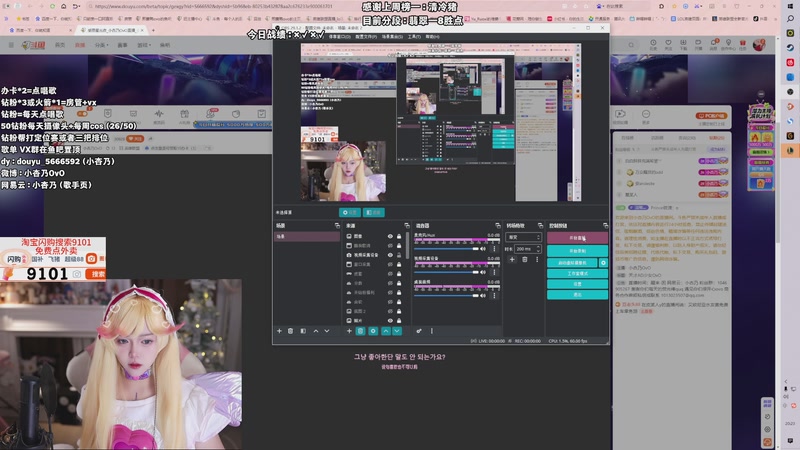Image resolution: width=800 pixels, height=450 pixels.
Task: Adjust 桌面音频 volume slider
Action: coord(446,296)
